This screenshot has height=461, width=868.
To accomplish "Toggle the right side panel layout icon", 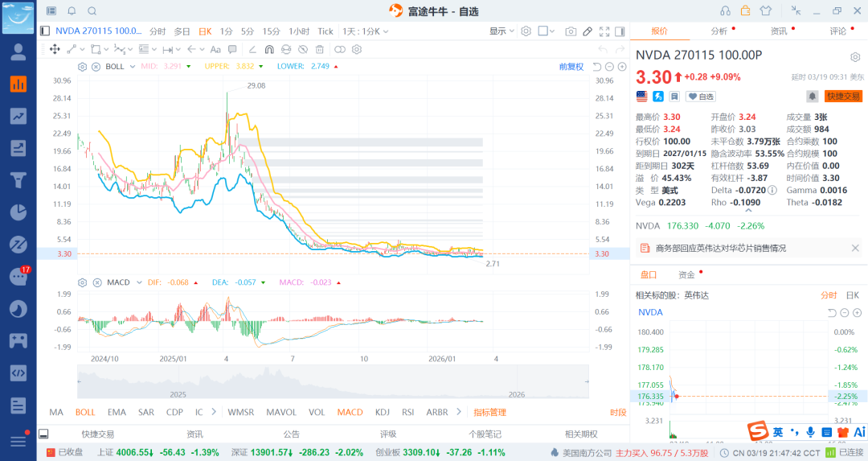I will pos(620,31).
